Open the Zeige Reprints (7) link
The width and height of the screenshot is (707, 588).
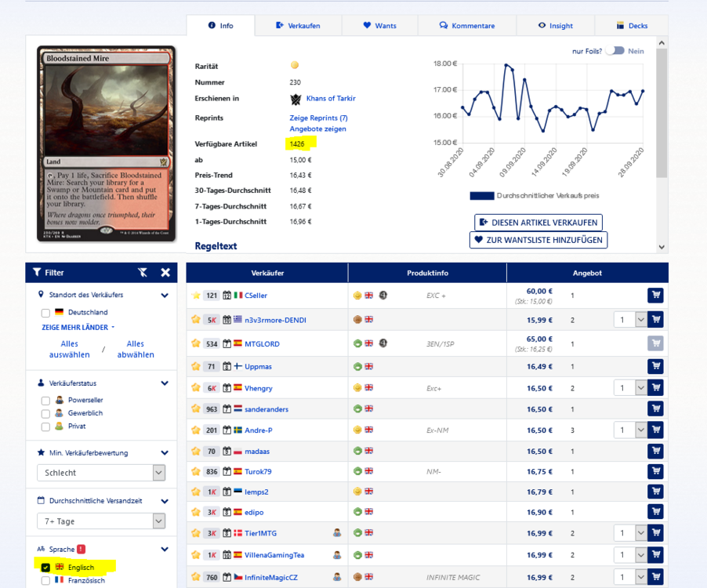click(318, 118)
